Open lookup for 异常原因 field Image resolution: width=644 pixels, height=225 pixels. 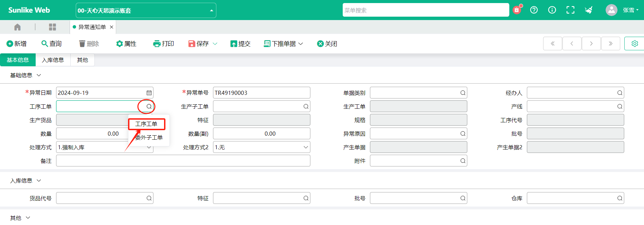coord(463,134)
